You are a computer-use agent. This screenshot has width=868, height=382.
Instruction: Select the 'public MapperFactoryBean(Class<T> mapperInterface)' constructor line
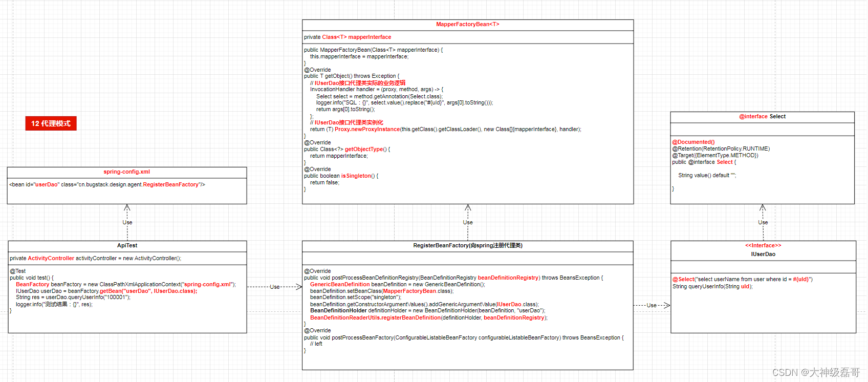point(374,50)
